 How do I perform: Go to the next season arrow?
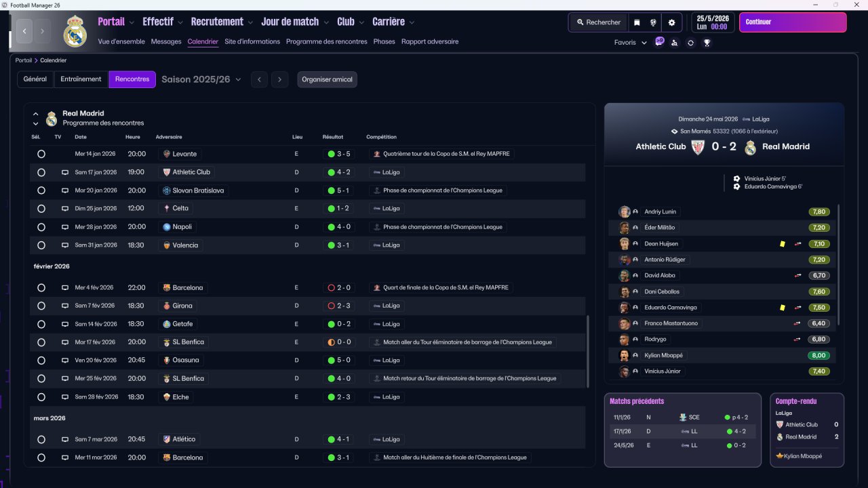280,79
